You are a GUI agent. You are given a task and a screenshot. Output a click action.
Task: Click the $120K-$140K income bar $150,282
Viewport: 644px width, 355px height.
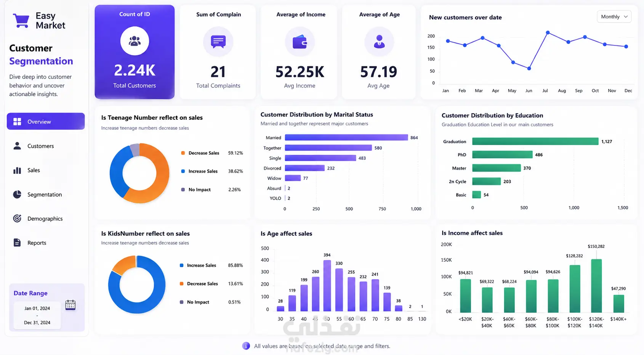coord(596,286)
